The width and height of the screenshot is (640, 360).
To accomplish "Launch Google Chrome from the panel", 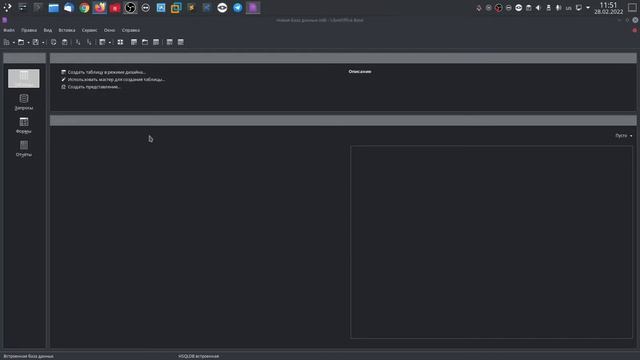I will click(84, 8).
